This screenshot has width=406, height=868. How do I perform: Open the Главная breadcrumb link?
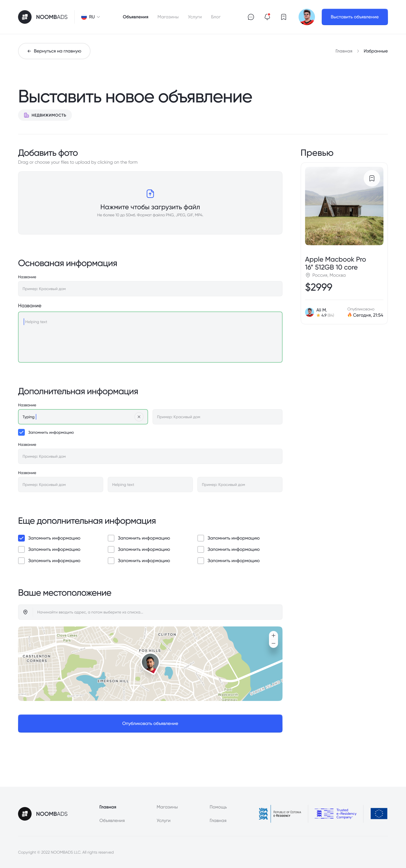[x=344, y=51]
